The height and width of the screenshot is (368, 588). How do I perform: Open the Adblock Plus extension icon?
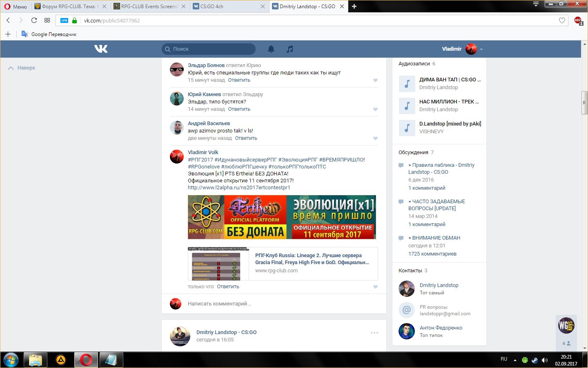click(578, 20)
